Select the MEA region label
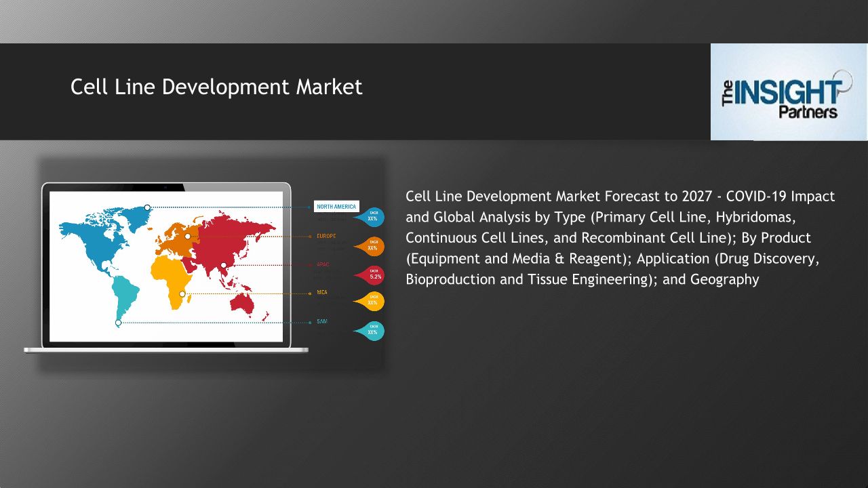This screenshot has width=868, height=488. point(322,293)
